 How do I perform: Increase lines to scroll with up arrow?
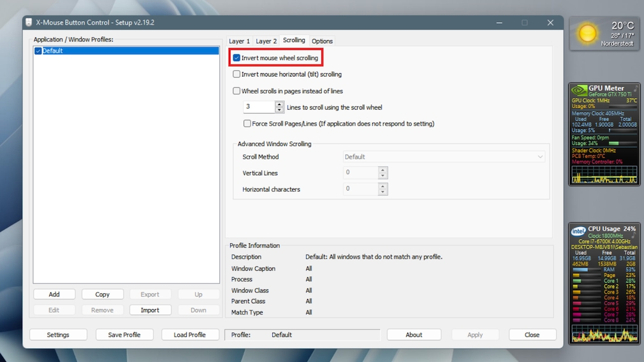click(279, 105)
